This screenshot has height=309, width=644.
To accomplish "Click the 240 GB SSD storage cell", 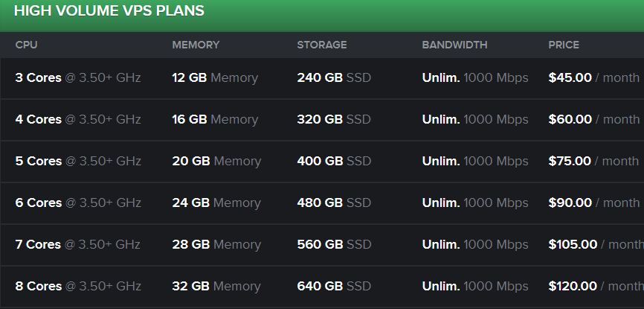I will (x=334, y=77).
